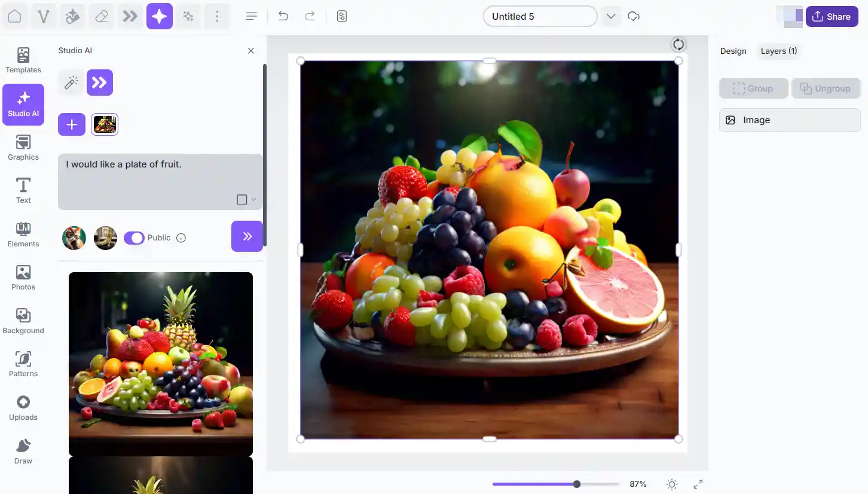
Task: Click the Ungroup button
Action: [826, 89]
